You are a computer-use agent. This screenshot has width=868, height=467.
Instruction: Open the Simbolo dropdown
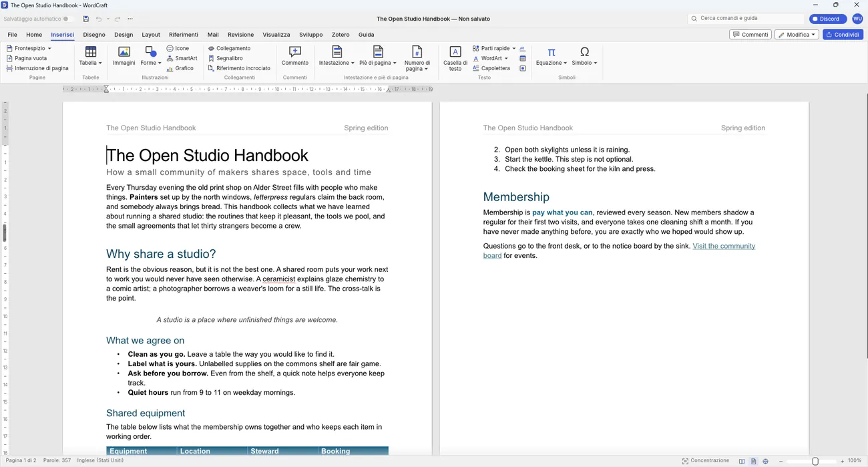584,56
